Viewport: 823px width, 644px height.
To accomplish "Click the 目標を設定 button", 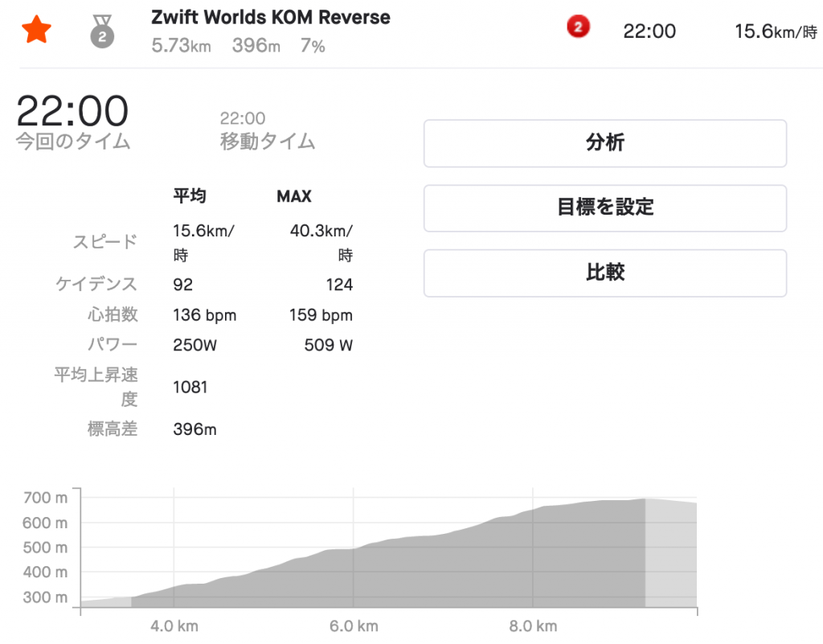I will (605, 208).
